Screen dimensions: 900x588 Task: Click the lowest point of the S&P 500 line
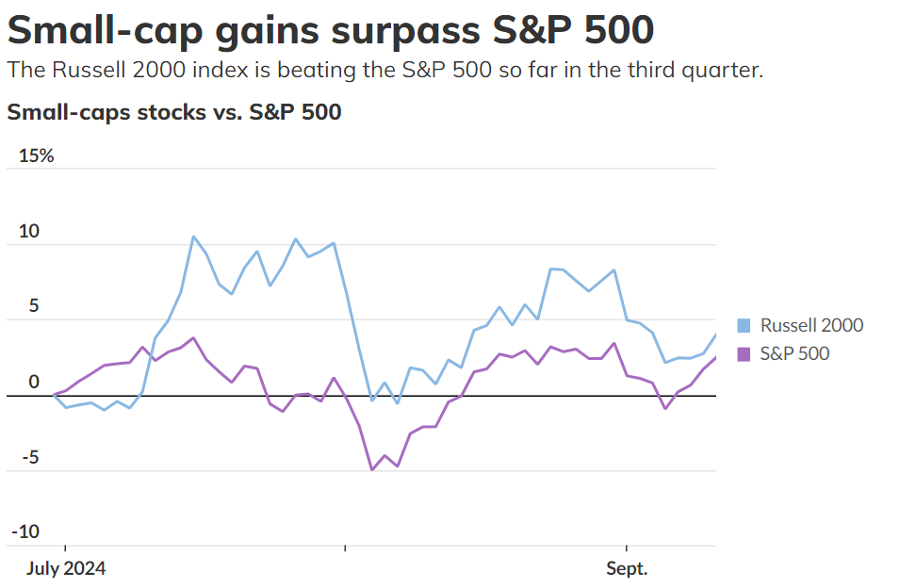371,469
